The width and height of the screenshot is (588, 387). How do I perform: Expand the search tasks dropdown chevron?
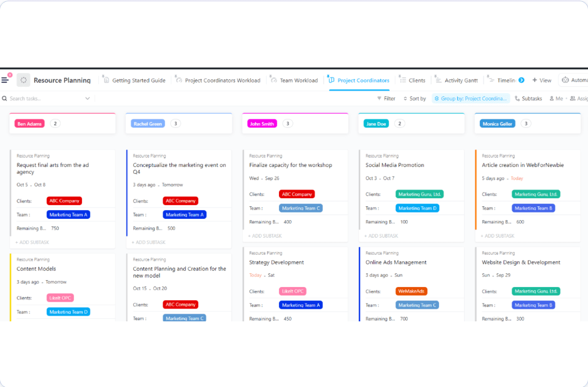(x=88, y=99)
